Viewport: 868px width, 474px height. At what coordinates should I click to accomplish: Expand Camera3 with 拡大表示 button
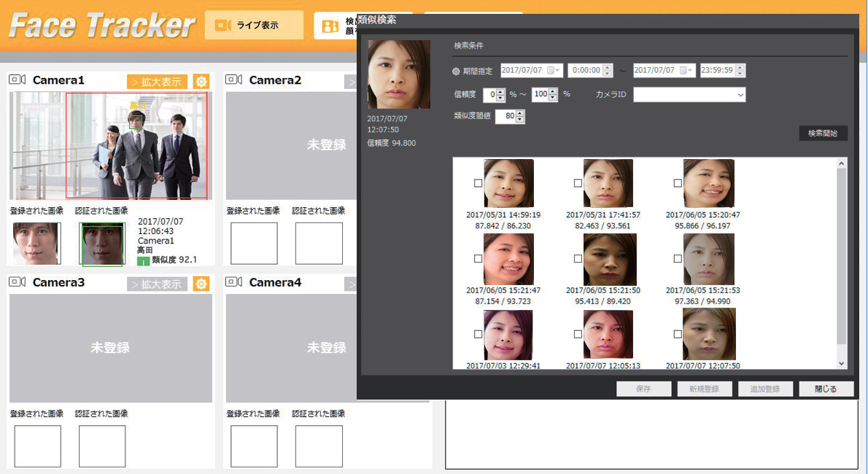(x=158, y=284)
